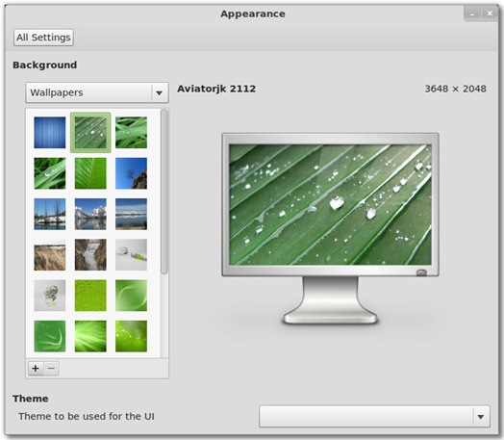The image size is (504, 440).
Task: Click the plus icon to add wallpaper
Action: (36, 369)
